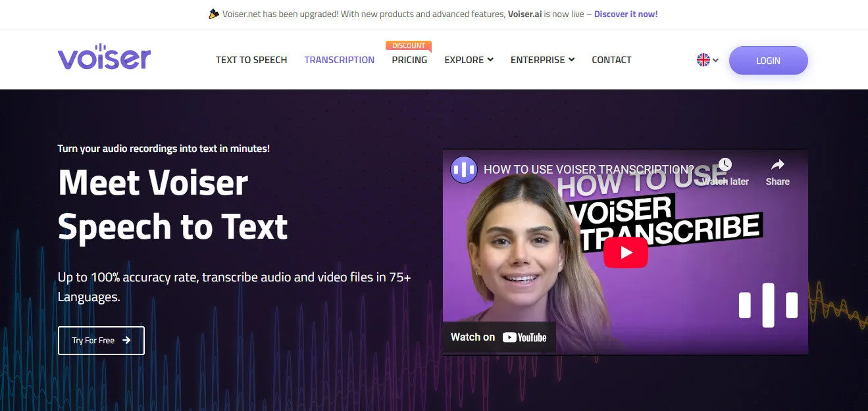Open the TEXT TO SPEECH page
The width and height of the screenshot is (868, 411).
(251, 59)
